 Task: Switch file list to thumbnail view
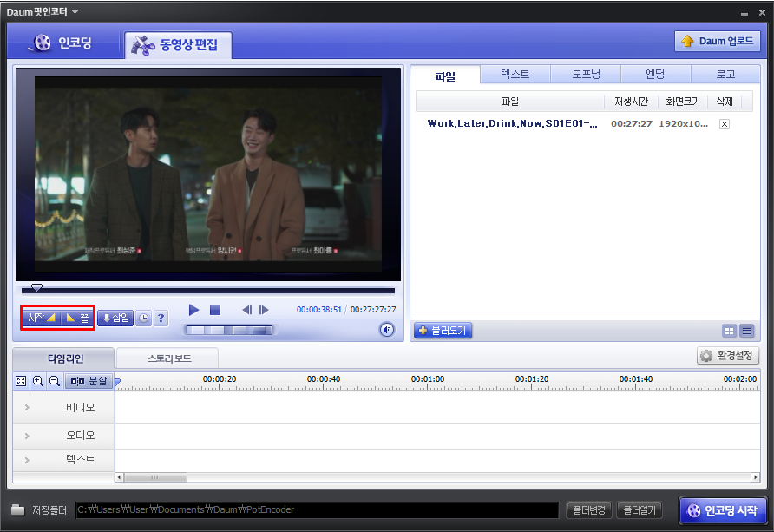[x=729, y=332]
